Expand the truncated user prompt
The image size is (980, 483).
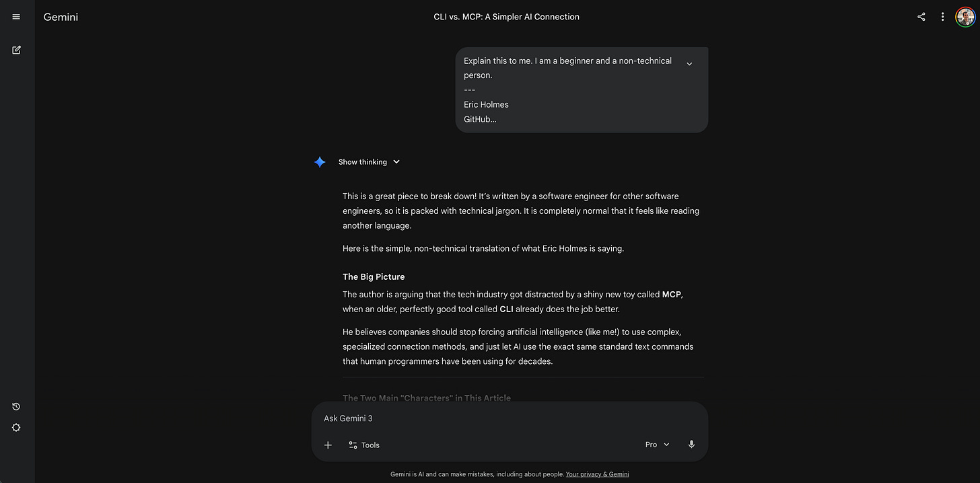click(x=689, y=63)
